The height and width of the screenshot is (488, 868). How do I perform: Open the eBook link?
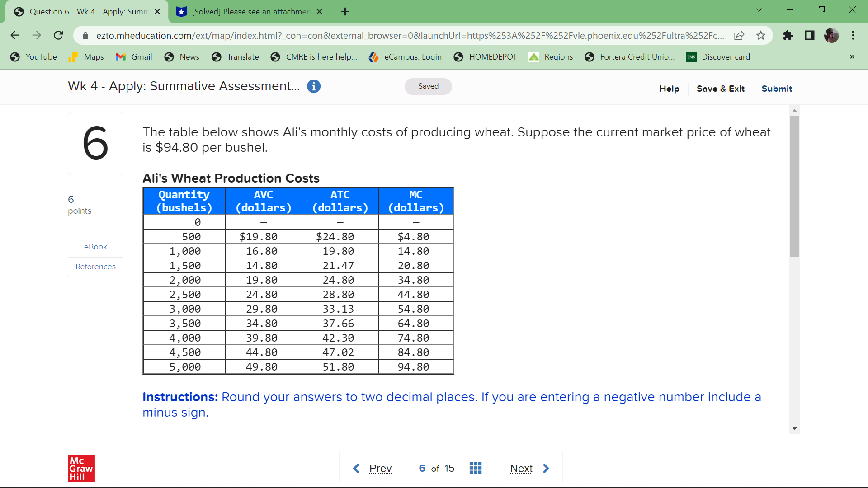point(95,247)
